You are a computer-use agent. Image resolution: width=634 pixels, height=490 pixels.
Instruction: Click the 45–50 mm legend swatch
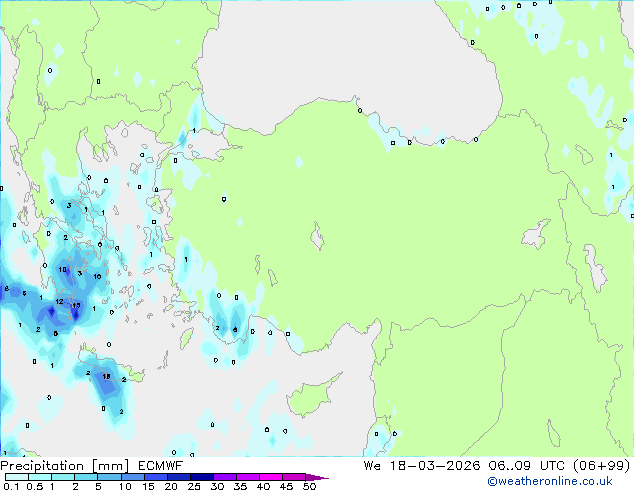(294, 477)
